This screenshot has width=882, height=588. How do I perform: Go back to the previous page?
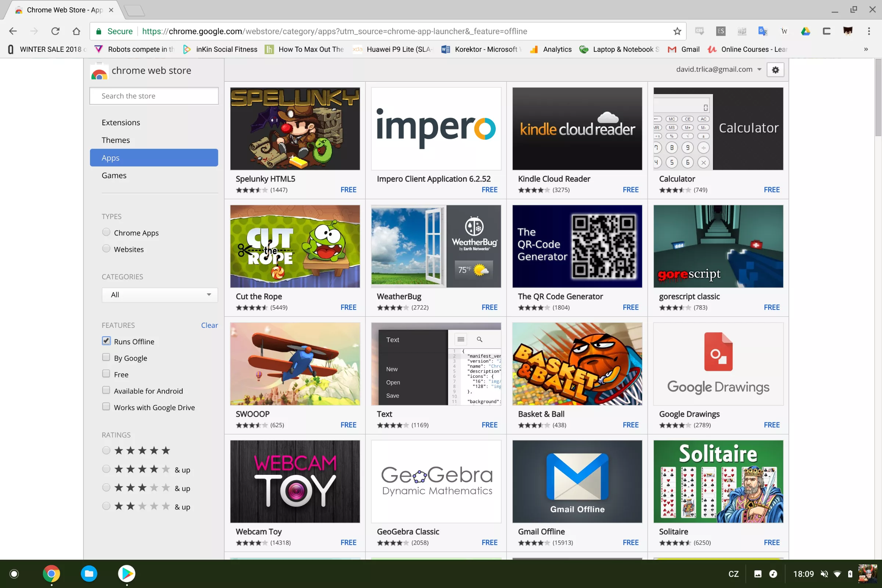click(x=13, y=31)
